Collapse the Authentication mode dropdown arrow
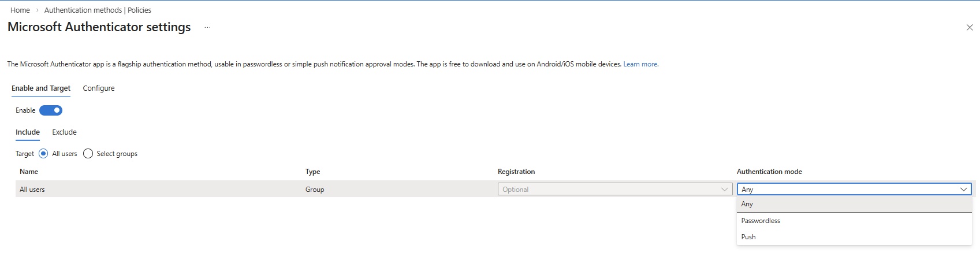The image size is (980, 267). [x=963, y=190]
